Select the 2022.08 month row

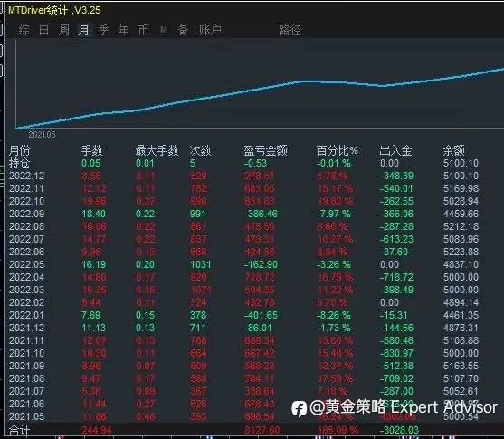tap(244, 226)
